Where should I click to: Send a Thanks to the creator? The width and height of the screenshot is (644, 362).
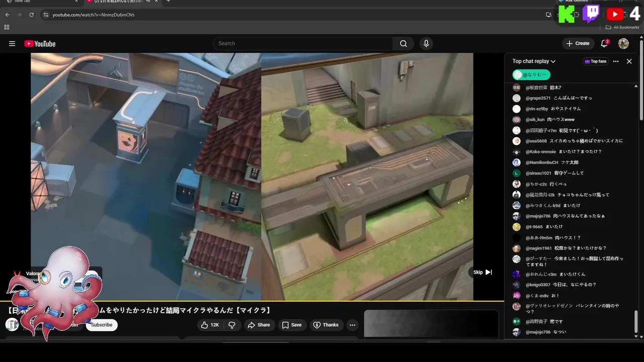pos(326,325)
